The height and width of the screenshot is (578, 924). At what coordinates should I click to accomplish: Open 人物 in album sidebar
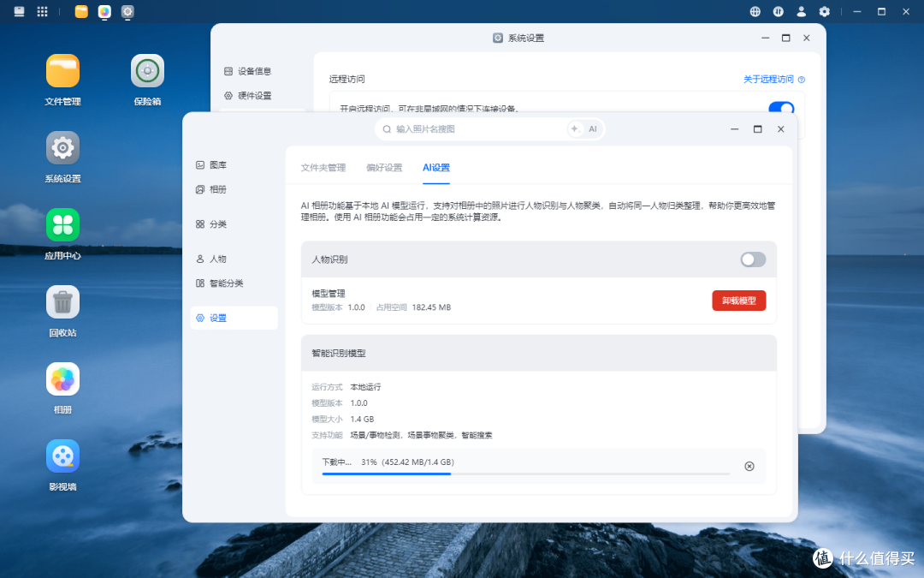tap(234, 259)
